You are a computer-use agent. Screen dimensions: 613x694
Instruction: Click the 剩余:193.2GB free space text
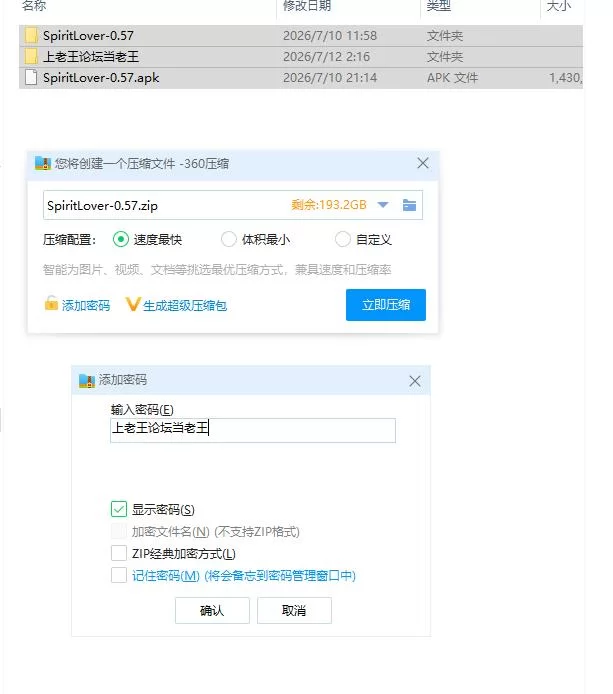pyautogui.click(x=329, y=205)
